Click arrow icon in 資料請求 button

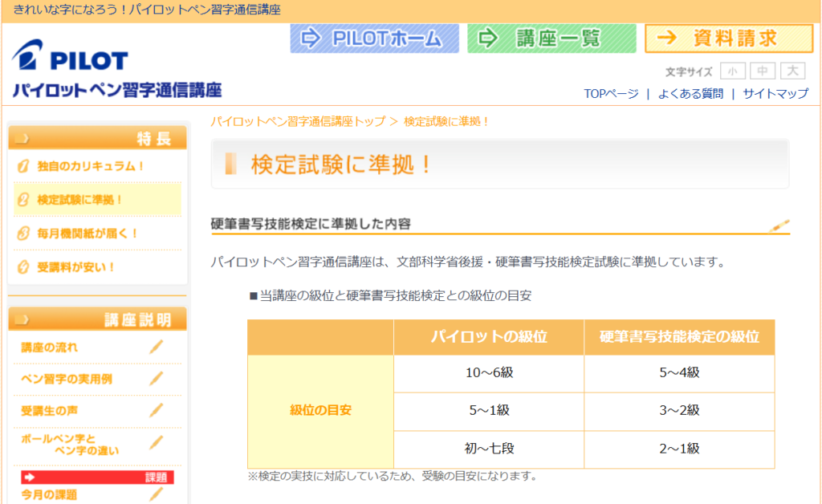pyautogui.click(x=667, y=38)
